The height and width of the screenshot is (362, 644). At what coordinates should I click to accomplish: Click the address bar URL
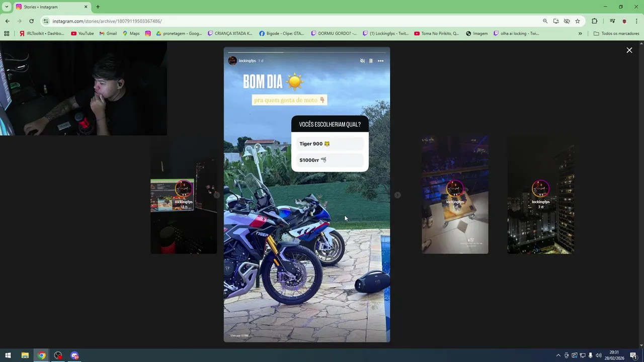pyautogui.click(x=107, y=21)
